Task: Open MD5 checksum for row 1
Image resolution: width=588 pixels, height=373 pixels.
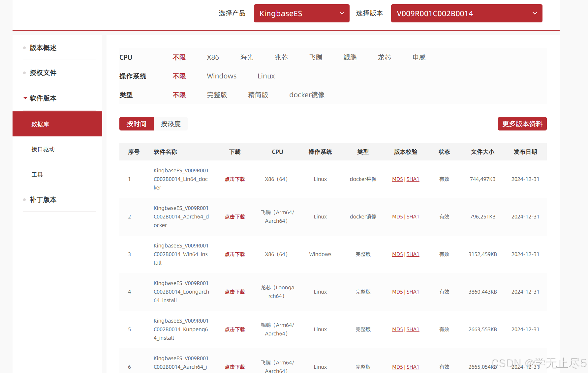Action: pos(397,179)
